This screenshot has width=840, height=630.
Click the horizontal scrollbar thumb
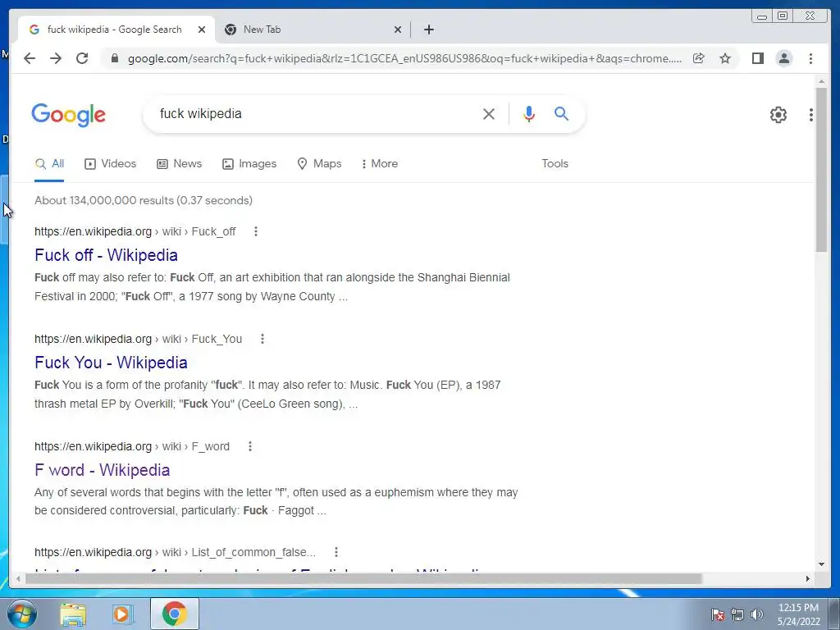tap(363, 578)
